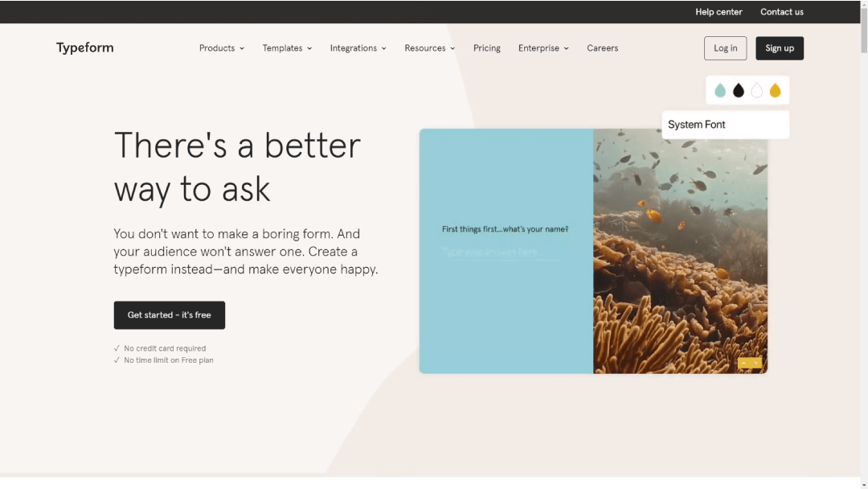Select Pricing in the navigation menu
The height and width of the screenshot is (489, 868).
(486, 48)
